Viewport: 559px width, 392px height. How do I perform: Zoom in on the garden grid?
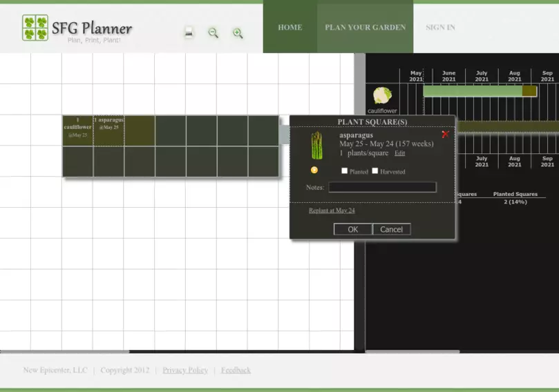pyautogui.click(x=238, y=32)
